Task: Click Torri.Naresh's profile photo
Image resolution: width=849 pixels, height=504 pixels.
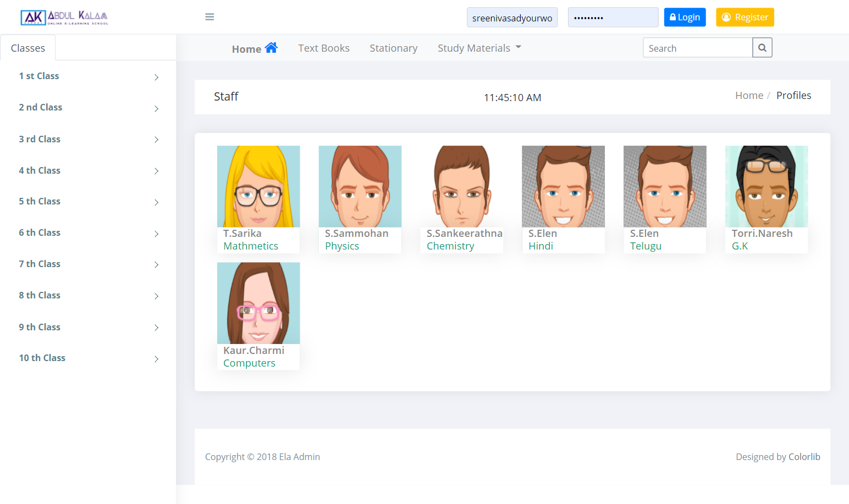Action: click(767, 186)
